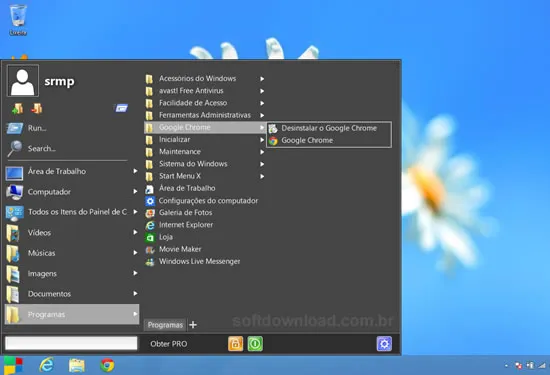550x375 pixels.
Task: Expand the Vídeos submenu arrow
Action: (x=135, y=232)
